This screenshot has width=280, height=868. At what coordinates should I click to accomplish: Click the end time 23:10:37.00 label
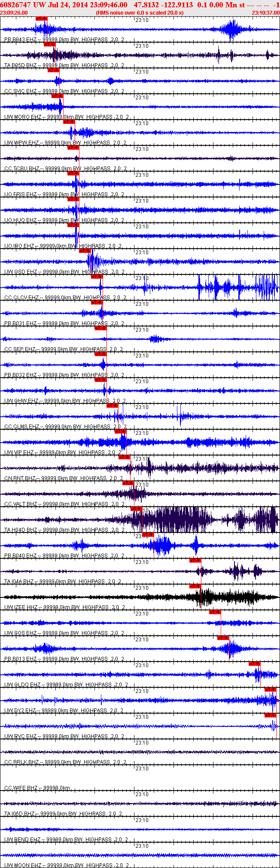click(265, 12)
